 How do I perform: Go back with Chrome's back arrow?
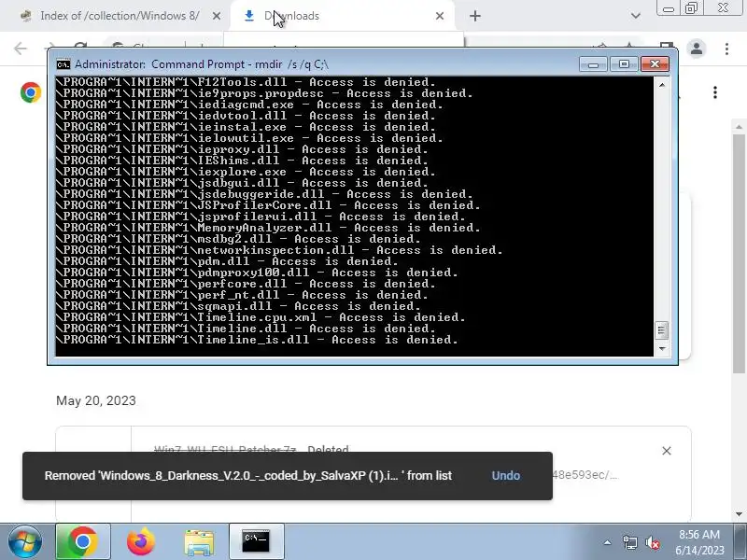21,49
